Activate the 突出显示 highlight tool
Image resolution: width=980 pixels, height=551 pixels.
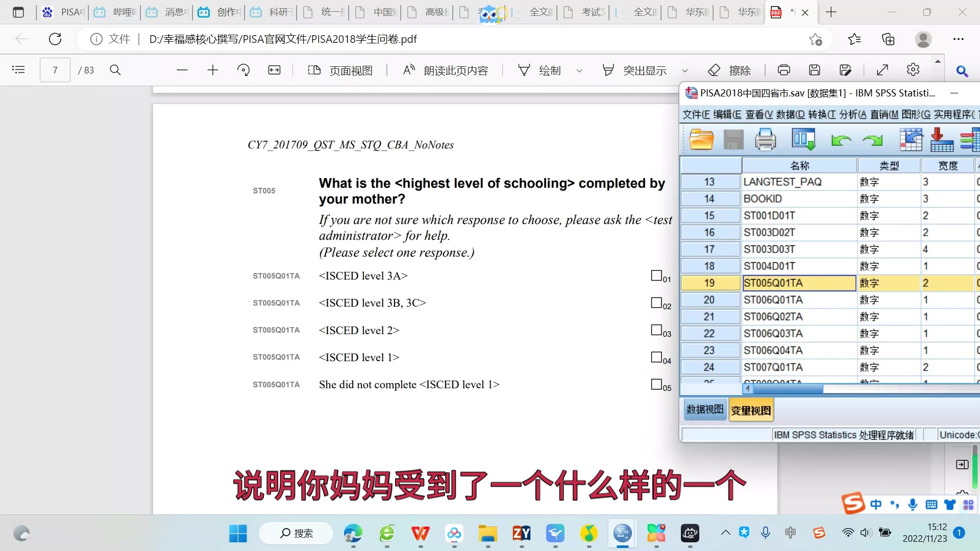(635, 70)
